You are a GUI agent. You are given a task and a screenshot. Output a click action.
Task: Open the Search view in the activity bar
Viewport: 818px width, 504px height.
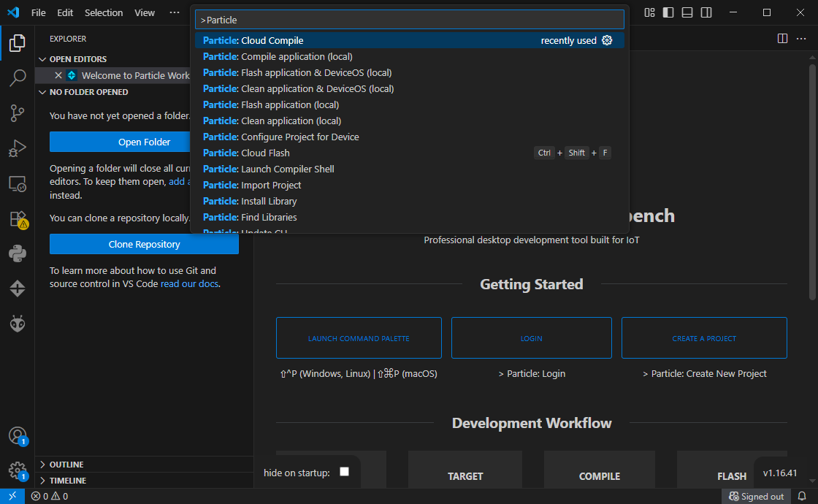tap(18, 78)
